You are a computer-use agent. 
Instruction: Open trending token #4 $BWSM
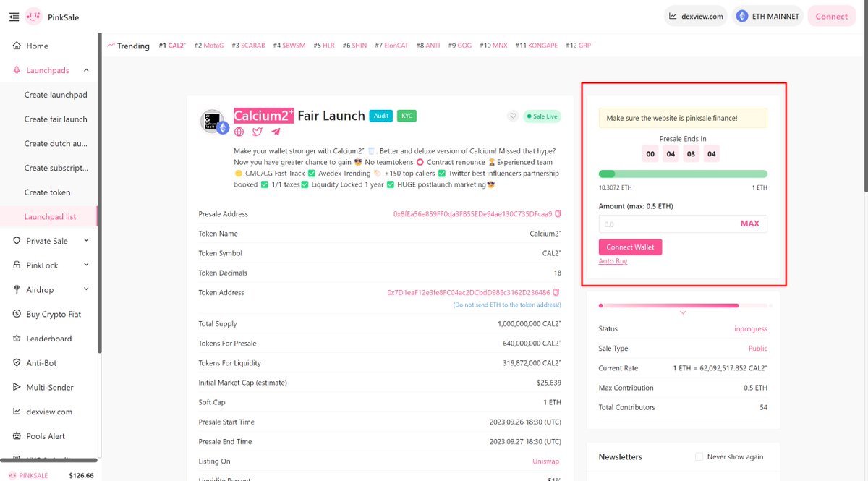tap(289, 46)
